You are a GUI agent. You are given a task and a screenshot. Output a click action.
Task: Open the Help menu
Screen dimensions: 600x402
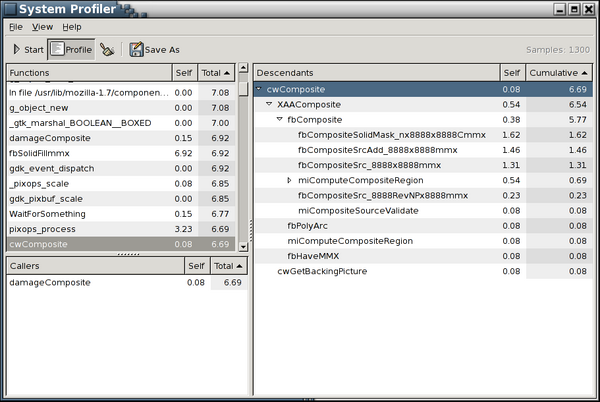(72, 26)
